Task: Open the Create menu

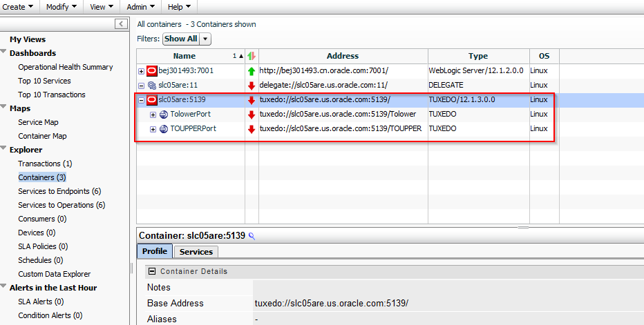Action: coord(18,7)
